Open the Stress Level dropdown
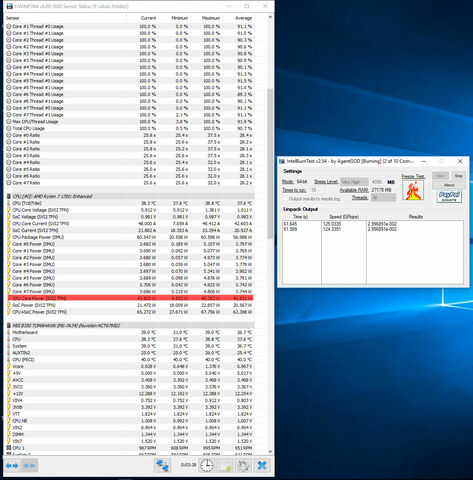473x480 pixels. click(x=354, y=182)
